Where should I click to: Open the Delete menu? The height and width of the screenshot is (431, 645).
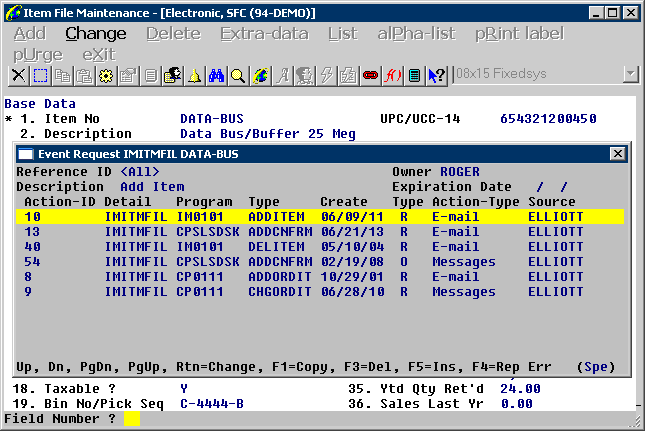[174, 33]
